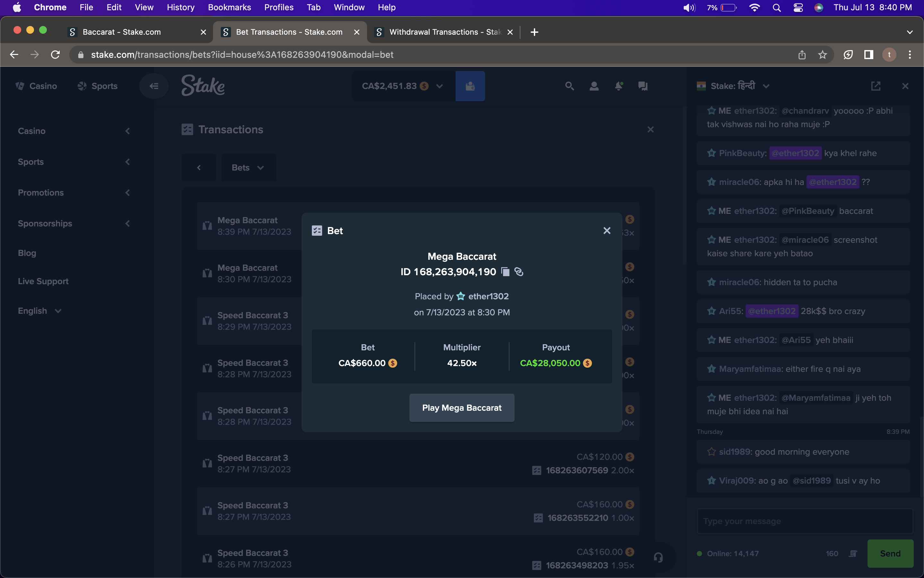Go back in browser history
This screenshot has width=924, height=578.
tap(14, 55)
